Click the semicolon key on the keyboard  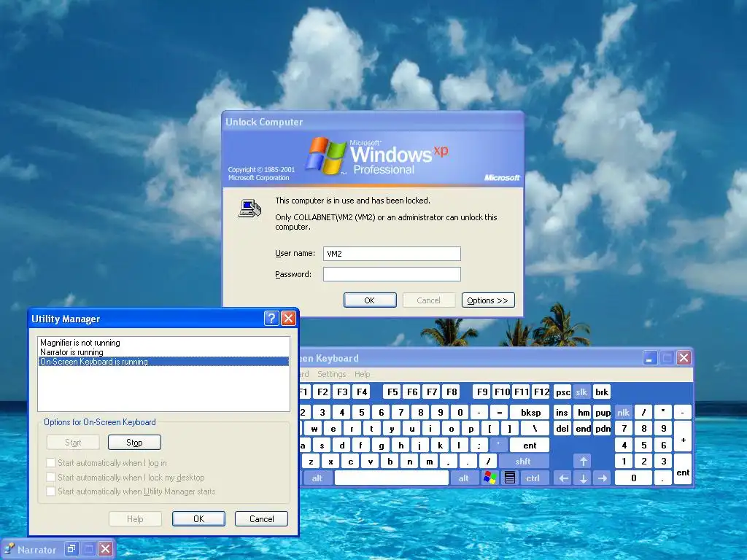coord(479,446)
